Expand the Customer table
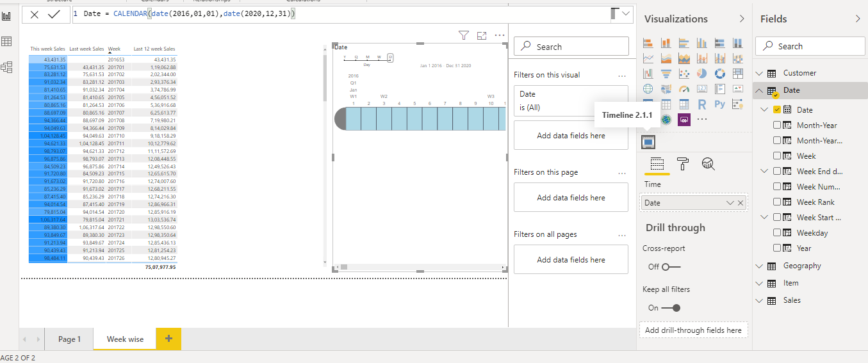Screen dimensions: 868x363 pyautogui.click(x=760, y=73)
